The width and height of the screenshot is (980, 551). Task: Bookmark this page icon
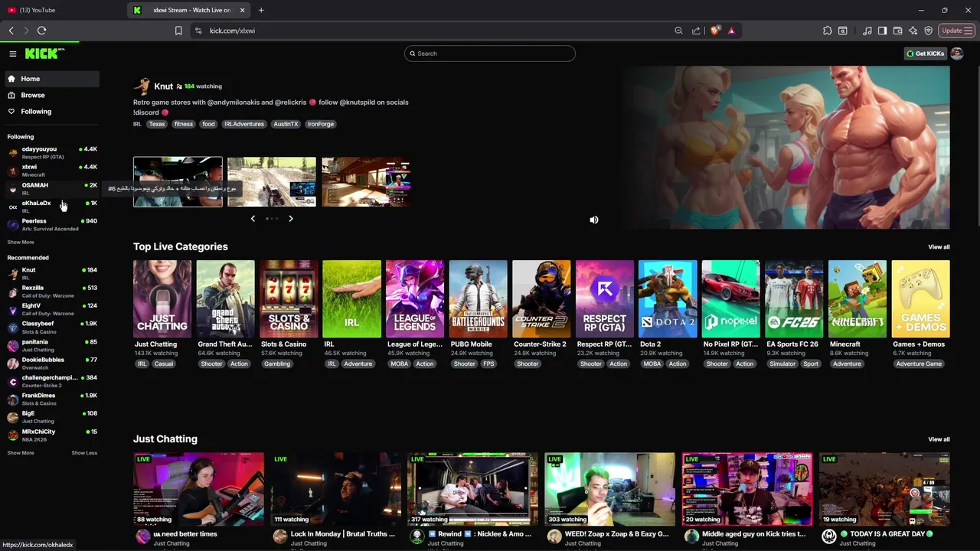(178, 31)
